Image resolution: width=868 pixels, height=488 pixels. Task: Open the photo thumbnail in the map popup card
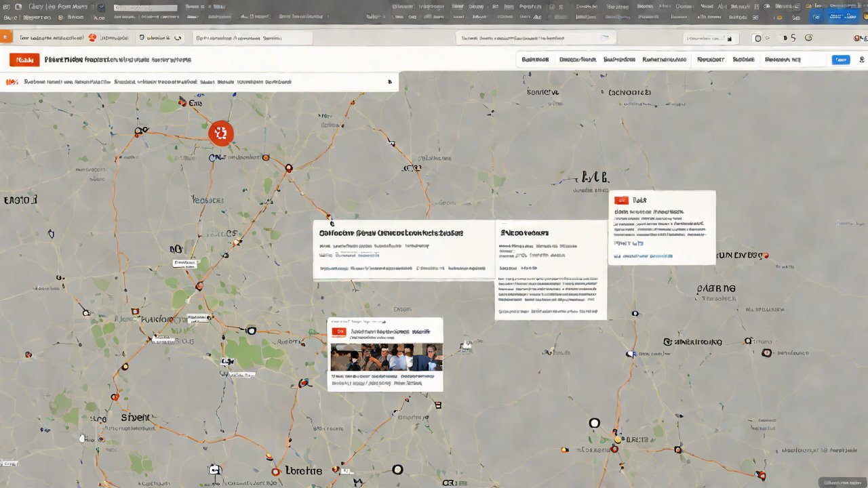tap(386, 357)
